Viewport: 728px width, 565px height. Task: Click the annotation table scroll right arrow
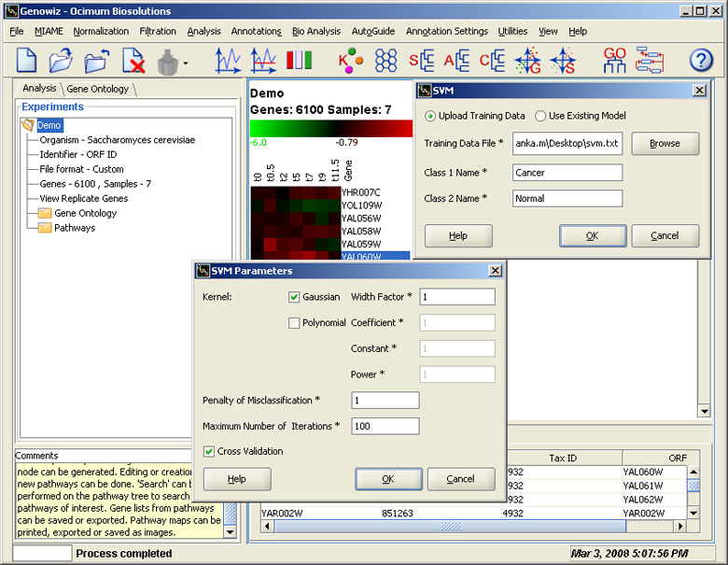(680, 527)
